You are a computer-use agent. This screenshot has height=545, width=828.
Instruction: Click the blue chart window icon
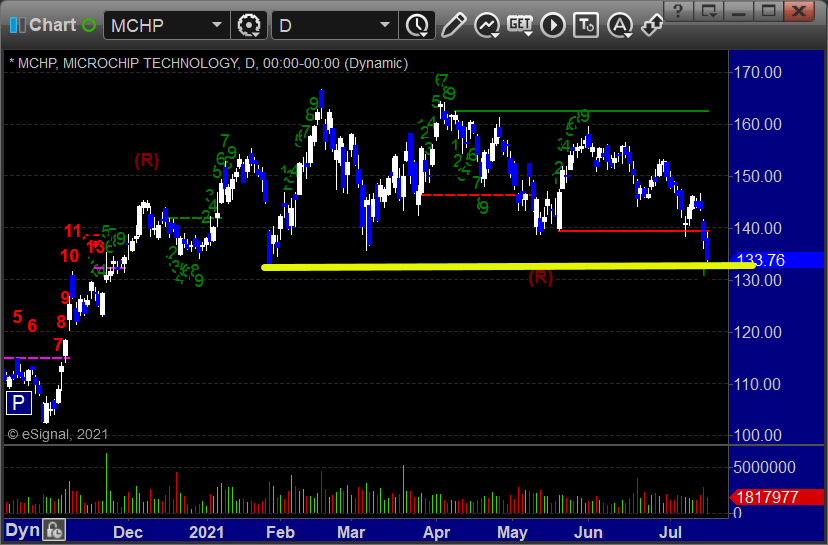(17, 25)
